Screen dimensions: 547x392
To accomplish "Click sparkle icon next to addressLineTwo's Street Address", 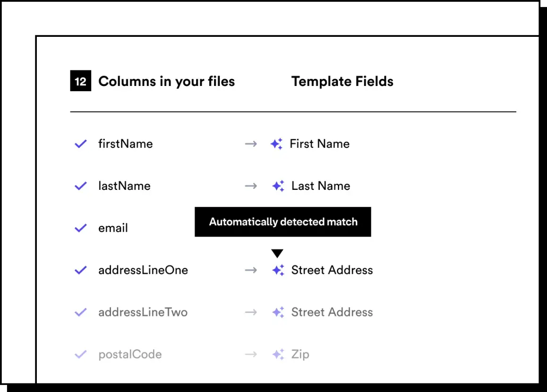I will coord(278,312).
